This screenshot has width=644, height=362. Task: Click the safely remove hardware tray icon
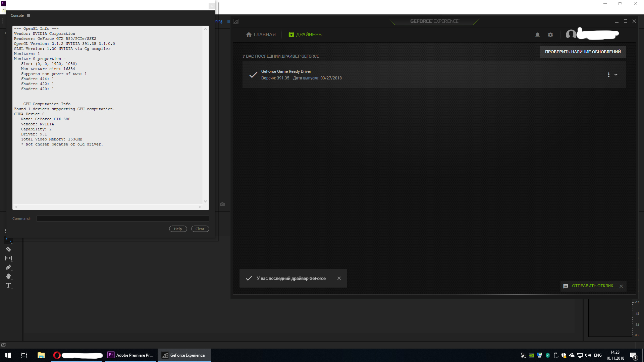click(x=556, y=355)
